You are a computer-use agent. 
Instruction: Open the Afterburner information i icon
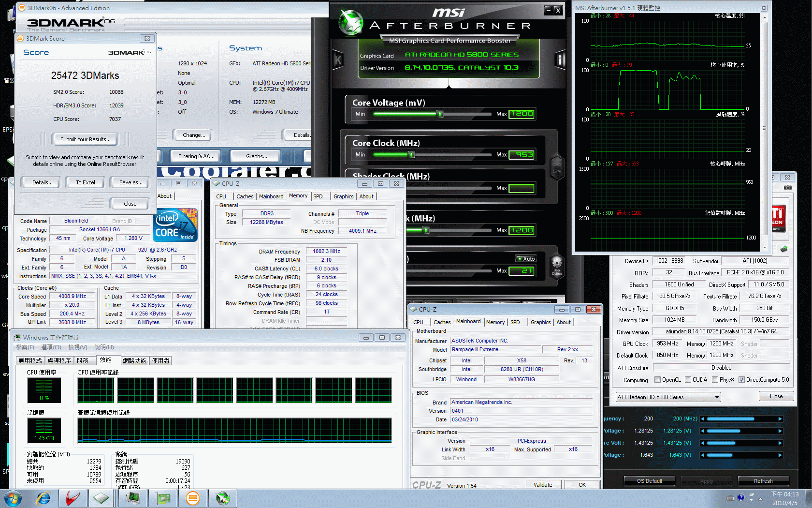[x=560, y=60]
